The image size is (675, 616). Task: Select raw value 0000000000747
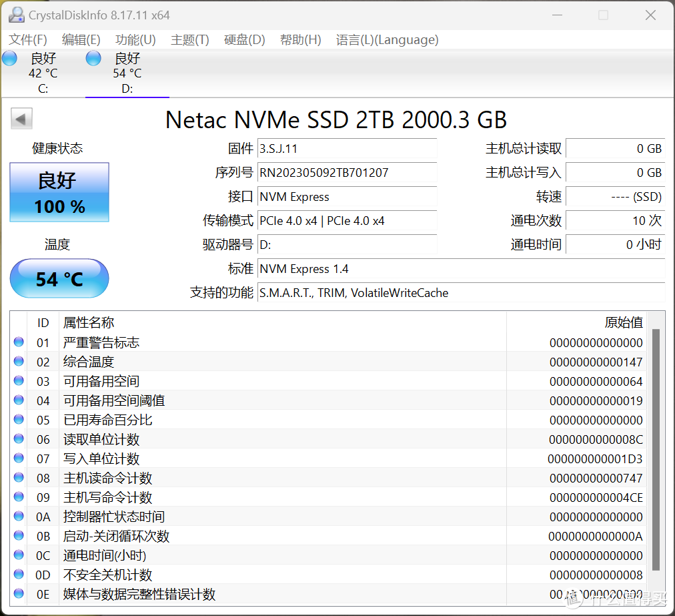(596, 479)
